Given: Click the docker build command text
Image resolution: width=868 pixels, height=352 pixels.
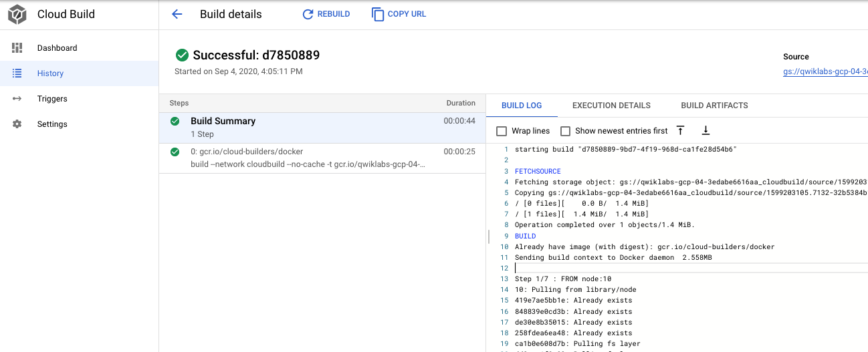Looking at the screenshot, I should point(308,164).
